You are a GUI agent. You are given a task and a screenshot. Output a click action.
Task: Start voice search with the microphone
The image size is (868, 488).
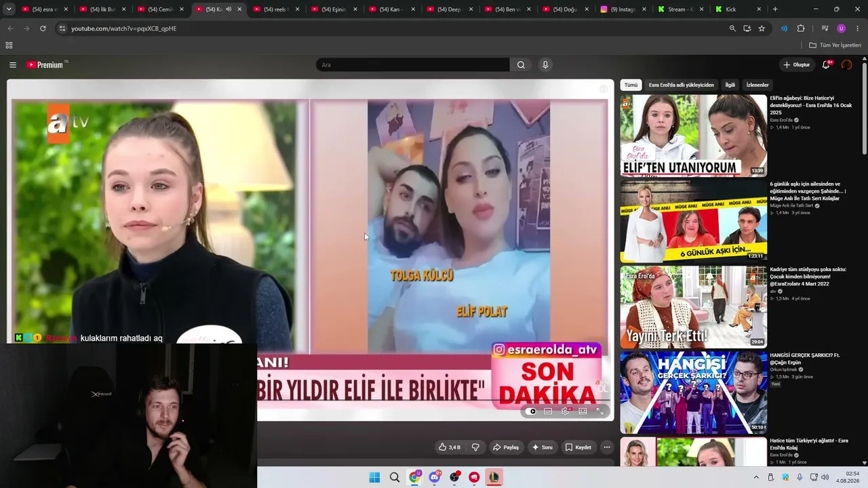pyautogui.click(x=545, y=65)
